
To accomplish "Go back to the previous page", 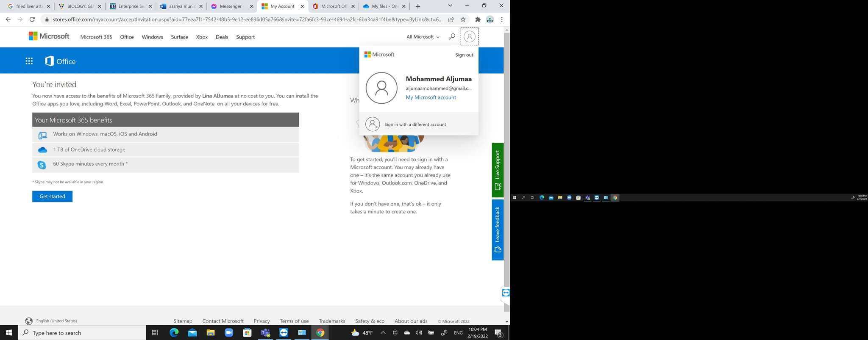I will (8, 19).
